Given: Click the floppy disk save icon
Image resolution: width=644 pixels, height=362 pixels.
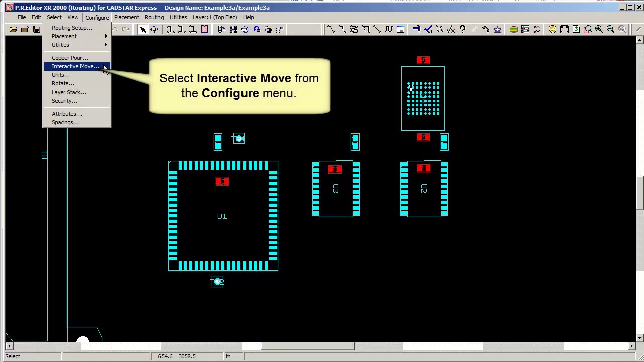Looking at the screenshot, I should [x=36, y=29].
